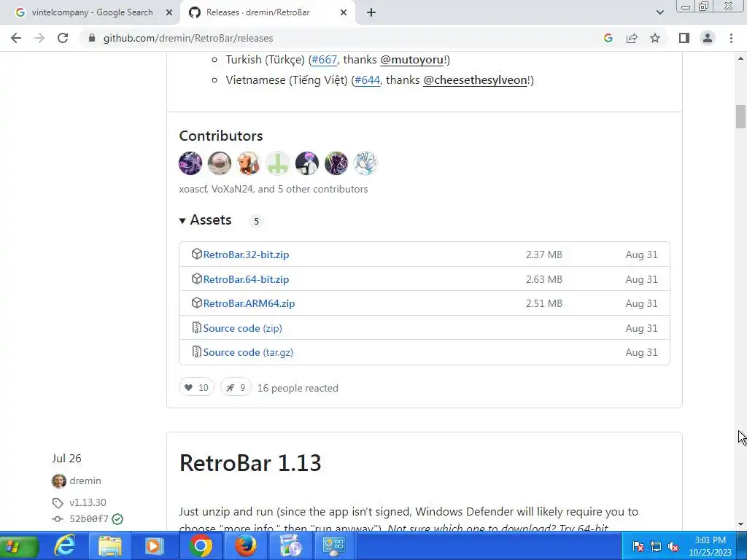Open the tab search dropdown arrow
The height and width of the screenshot is (560, 747).
tap(659, 12)
